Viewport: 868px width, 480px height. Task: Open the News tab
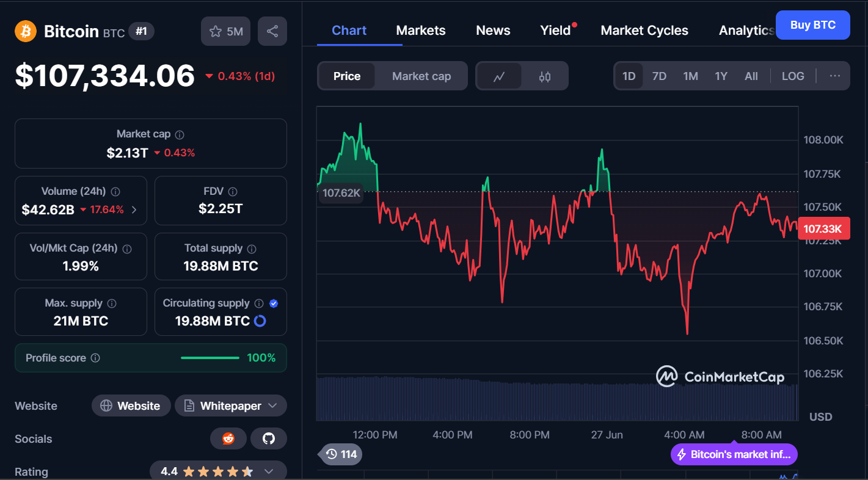(x=493, y=31)
